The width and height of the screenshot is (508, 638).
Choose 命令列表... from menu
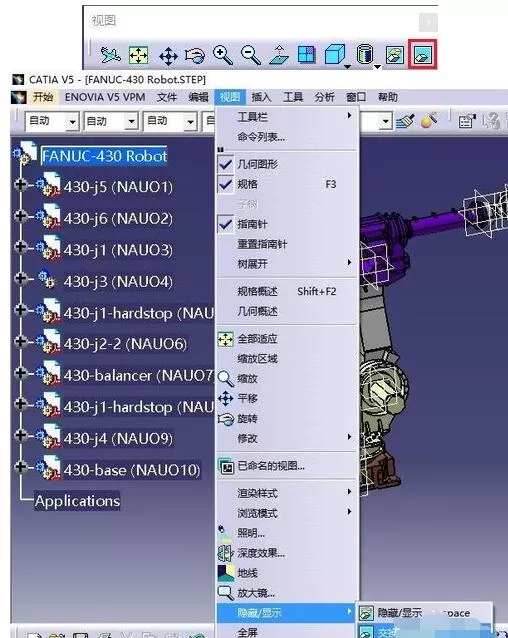click(287, 137)
